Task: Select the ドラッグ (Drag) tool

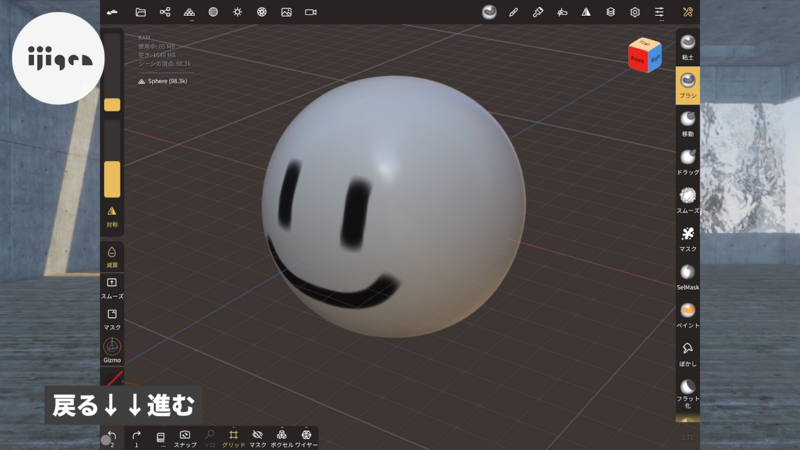Action: (x=688, y=162)
